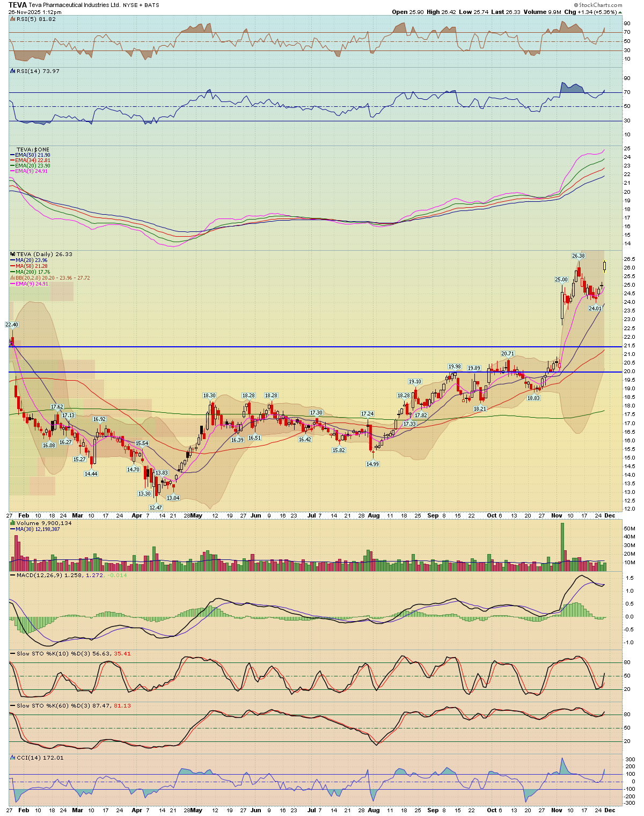Image resolution: width=644 pixels, height=816 pixels.
Task: Click the blue MA(20) color line marker
Action: [x=13, y=260]
